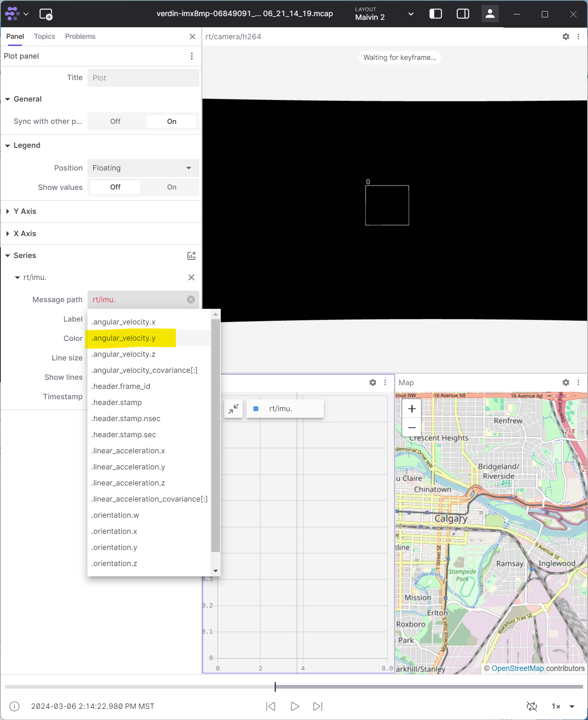Select .angular_velocity.y from the list
The image size is (588, 720).
click(x=124, y=338)
